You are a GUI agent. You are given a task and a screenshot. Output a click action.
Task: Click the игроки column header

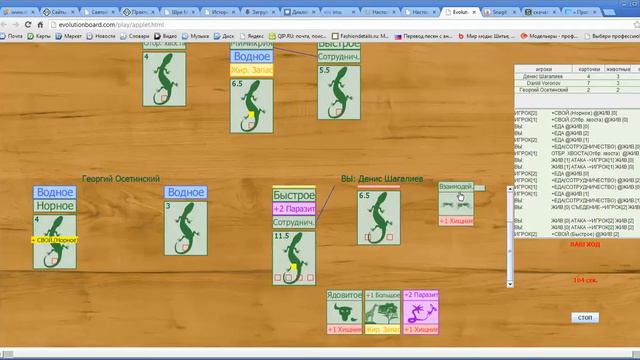coord(543,69)
